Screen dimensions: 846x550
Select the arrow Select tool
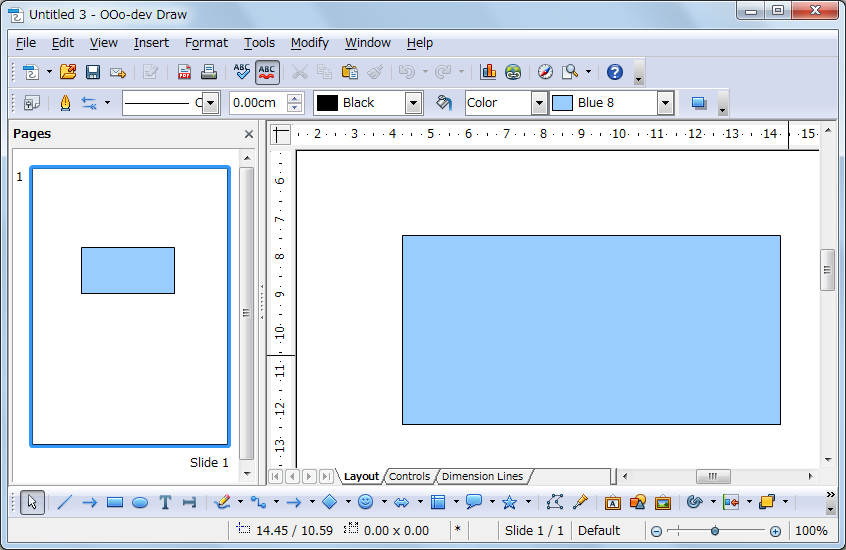[32, 503]
